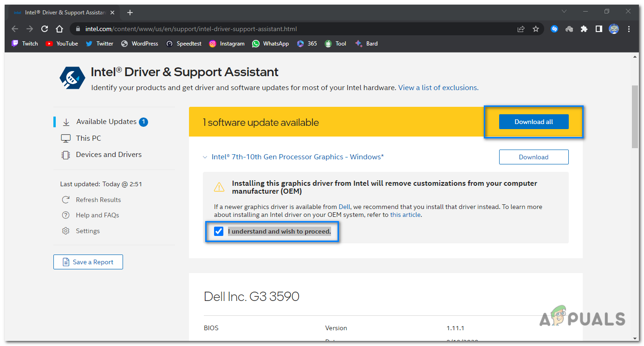Image resolution: width=644 pixels, height=346 pixels.
Task: Click the Refresh Results circular arrow icon
Action: tap(65, 199)
